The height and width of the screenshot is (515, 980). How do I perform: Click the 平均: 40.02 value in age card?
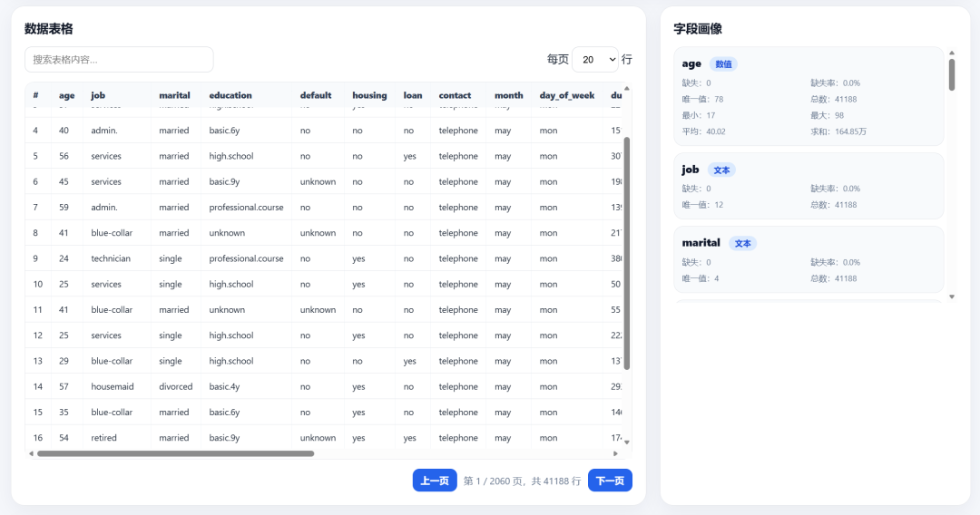704,131
